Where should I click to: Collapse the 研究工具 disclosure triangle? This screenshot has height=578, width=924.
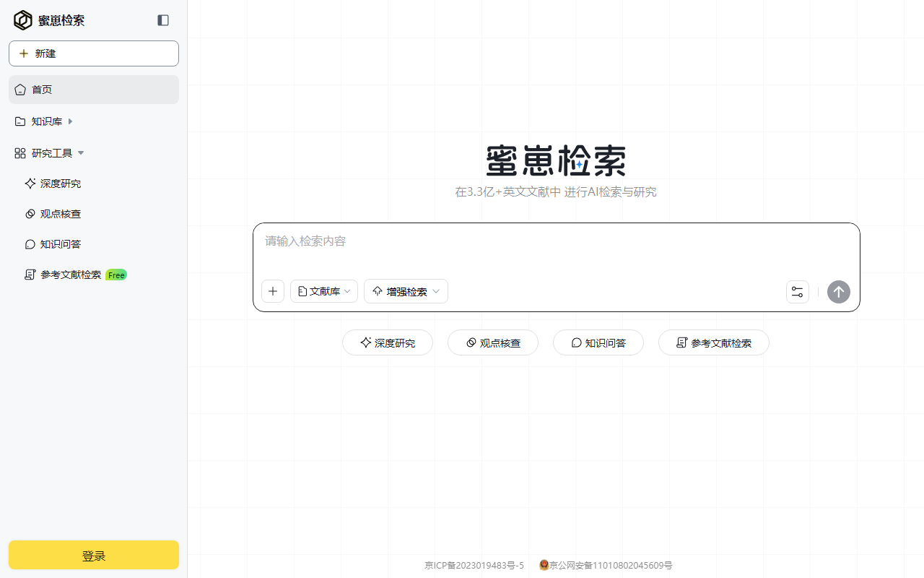(81, 153)
